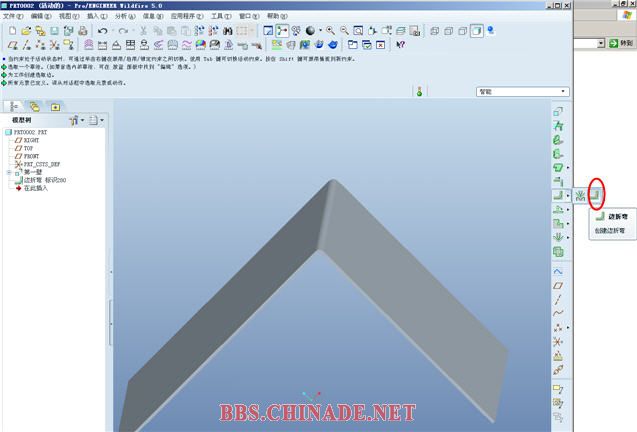Viewport: 637px width, 432px height.
Task: Click the Zoom In magnifier icon
Action: point(331,31)
